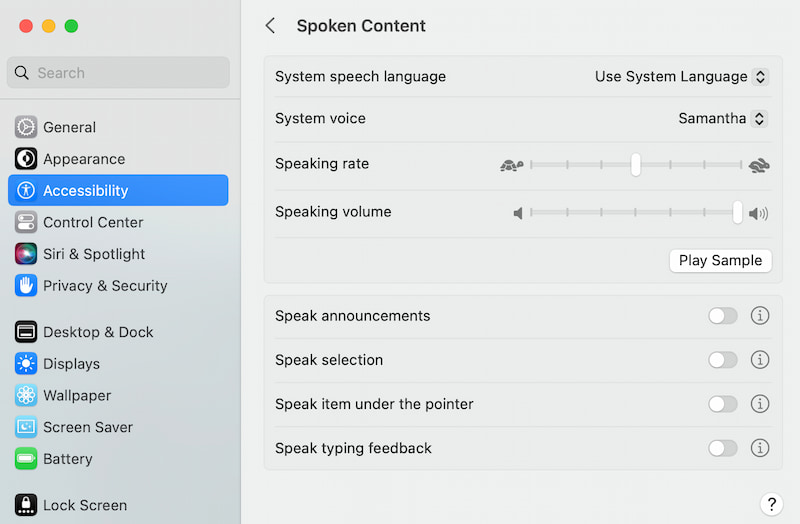The width and height of the screenshot is (800, 524).
Task: Switch on Speak typing feedback
Action: [722, 448]
